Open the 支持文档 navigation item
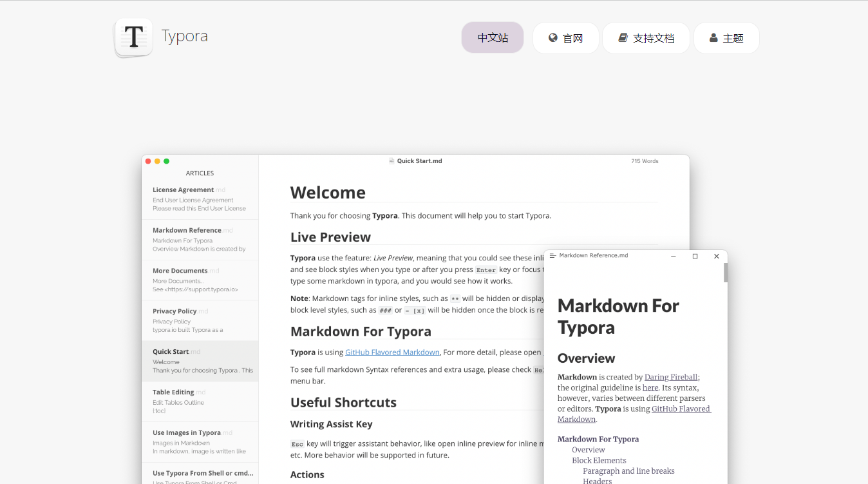This screenshot has width=868, height=484. [646, 38]
